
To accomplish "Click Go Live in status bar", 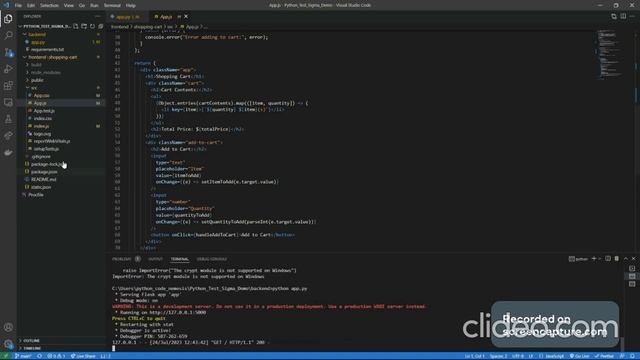I will [580, 356].
